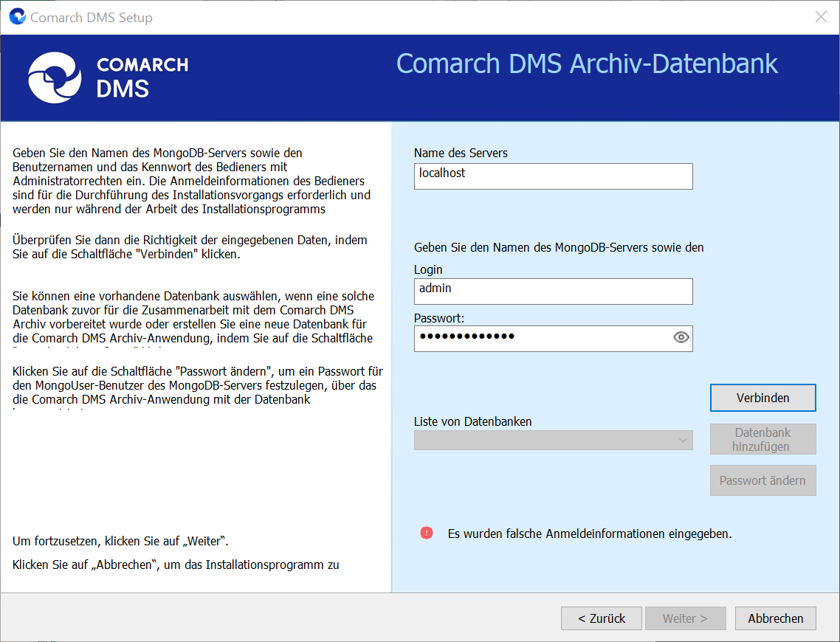Click the 'Comarch DMS Setup' window title
The width and height of the screenshot is (840, 642).
point(92,18)
